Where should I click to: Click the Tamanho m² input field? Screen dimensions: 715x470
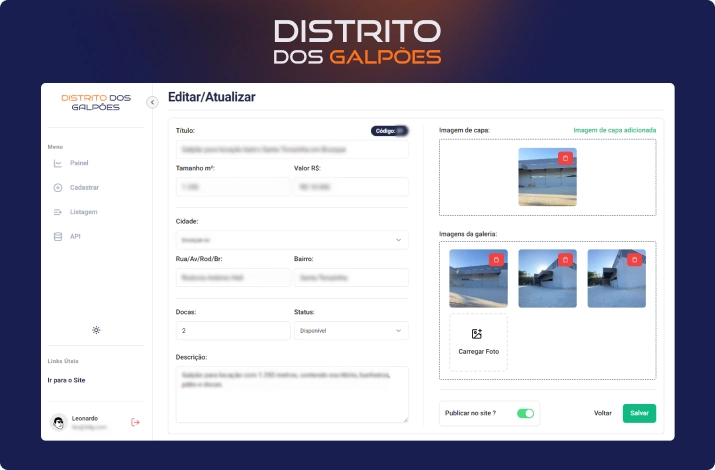[233, 187]
